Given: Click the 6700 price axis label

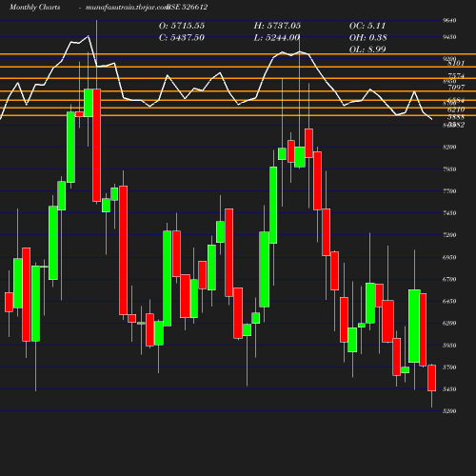Looking at the screenshot, I should tap(449, 279).
